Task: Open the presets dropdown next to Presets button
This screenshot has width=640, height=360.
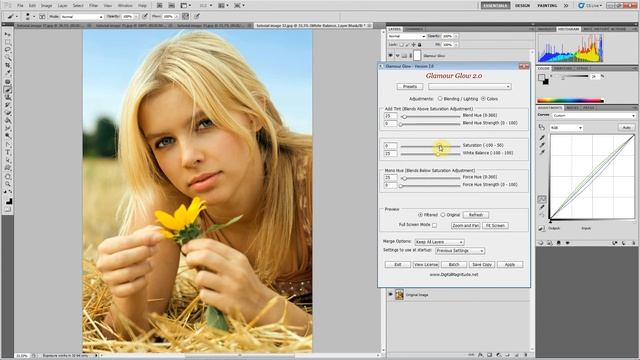Action: pos(469,87)
